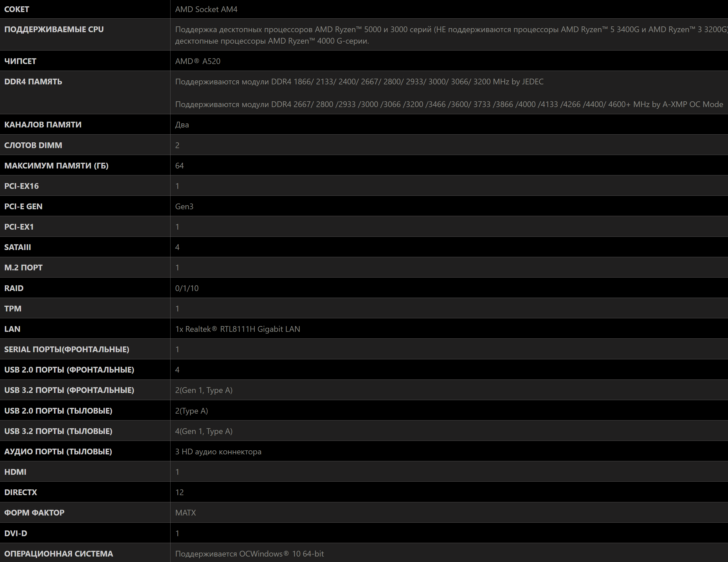Click the DDR4 ПАМЯТЬ label
Image resolution: width=728 pixels, height=562 pixels.
[33, 82]
